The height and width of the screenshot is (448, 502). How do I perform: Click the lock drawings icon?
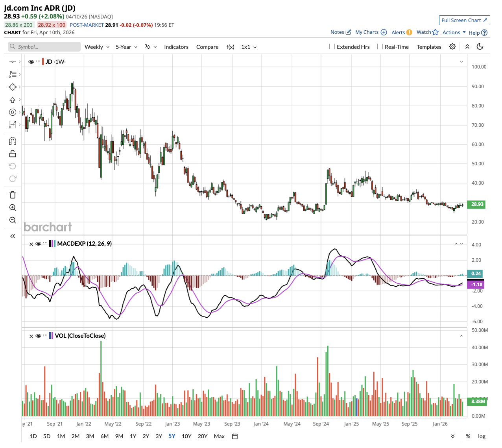coord(13,154)
